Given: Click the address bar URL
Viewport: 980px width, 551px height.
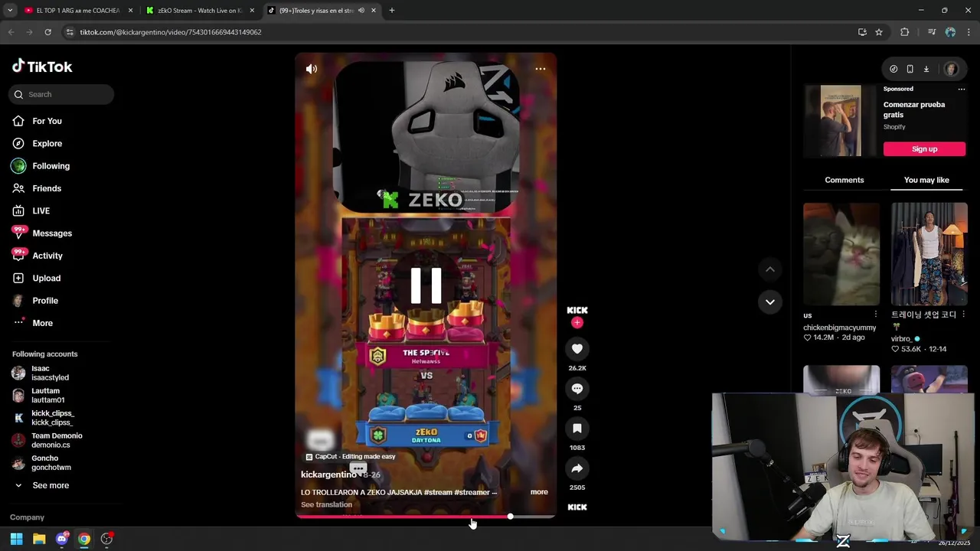Looking at the screenshot, I should click(171, 32).
